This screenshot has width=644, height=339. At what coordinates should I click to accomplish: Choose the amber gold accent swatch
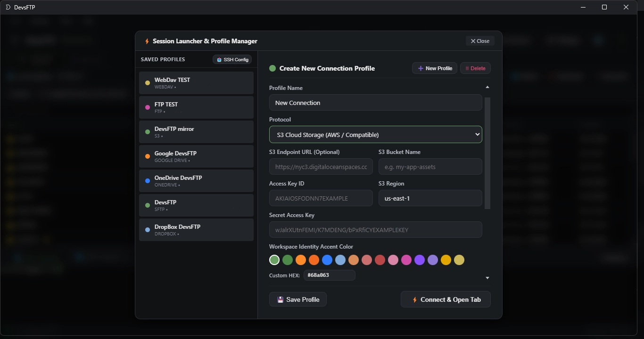tap(446, 260)
